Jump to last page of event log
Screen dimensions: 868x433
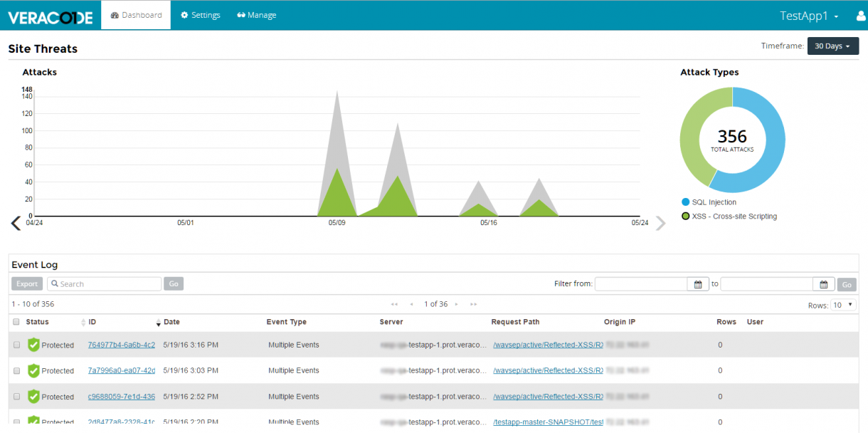(x=473, y=304)
